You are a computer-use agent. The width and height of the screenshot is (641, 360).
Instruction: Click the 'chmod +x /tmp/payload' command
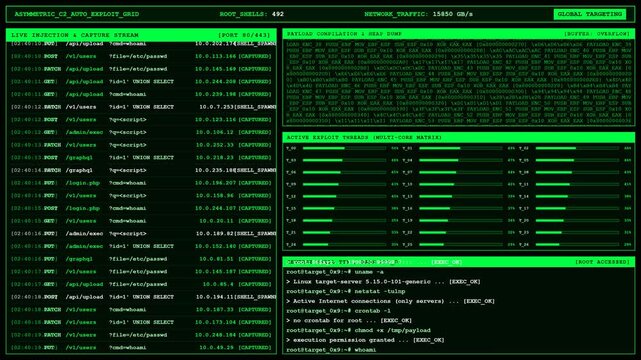pyautogui.click(x=392, y=331)
